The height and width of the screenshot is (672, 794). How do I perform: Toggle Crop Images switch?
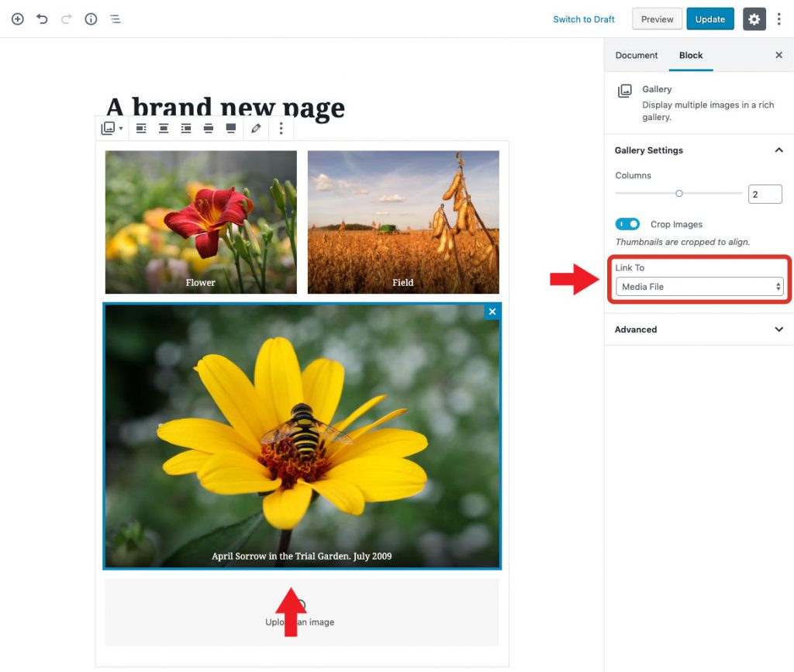pos(627,224)
